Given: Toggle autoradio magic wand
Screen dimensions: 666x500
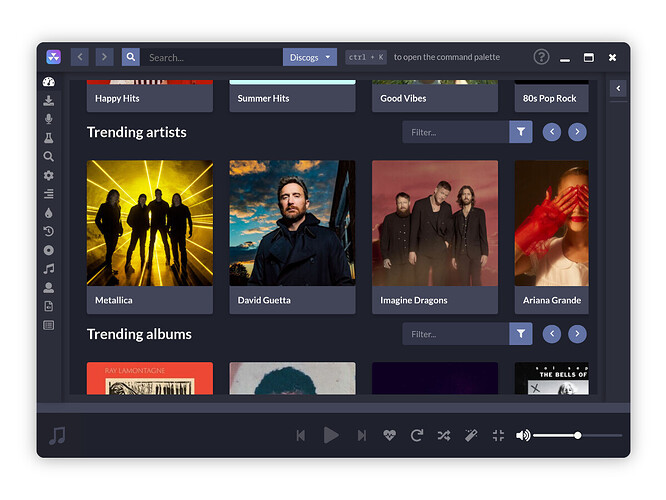Looking at the screenshot, I should pos(471,435).
